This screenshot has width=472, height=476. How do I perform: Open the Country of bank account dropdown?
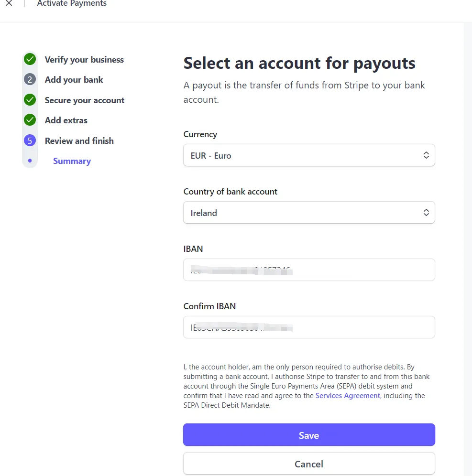(x=309, y=213)
